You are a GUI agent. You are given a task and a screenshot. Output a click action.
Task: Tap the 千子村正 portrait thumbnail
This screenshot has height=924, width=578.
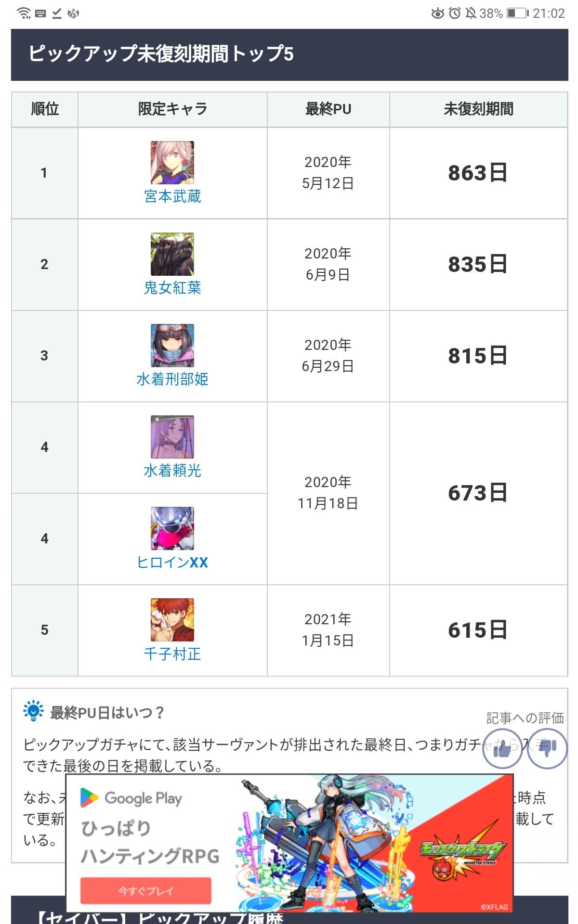(172, 620)
